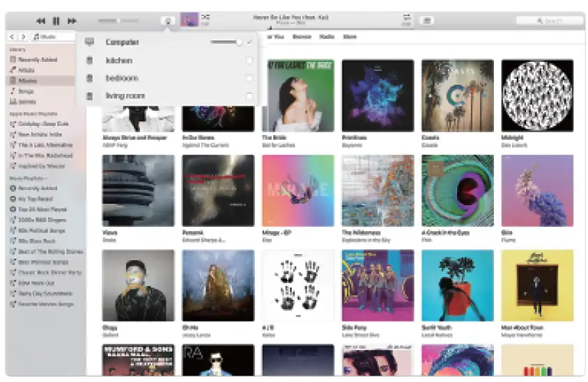Open the Music media picker dropdown
588x382 pixels.
point(52,37)
